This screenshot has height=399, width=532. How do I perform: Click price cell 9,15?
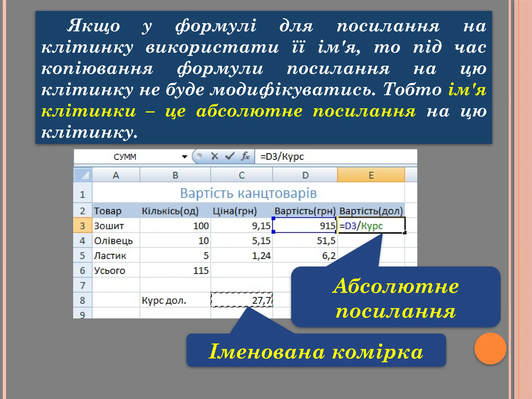click(x=242, y=225)
